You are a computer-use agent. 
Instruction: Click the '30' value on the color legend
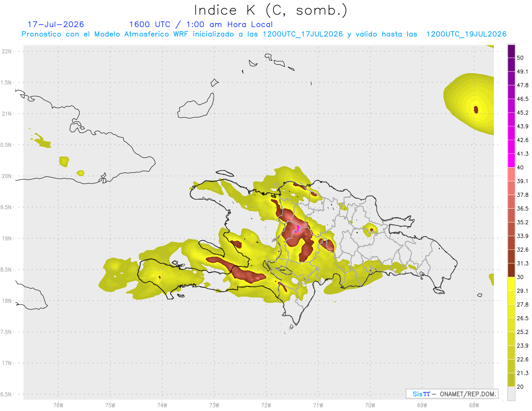[520, 277]
